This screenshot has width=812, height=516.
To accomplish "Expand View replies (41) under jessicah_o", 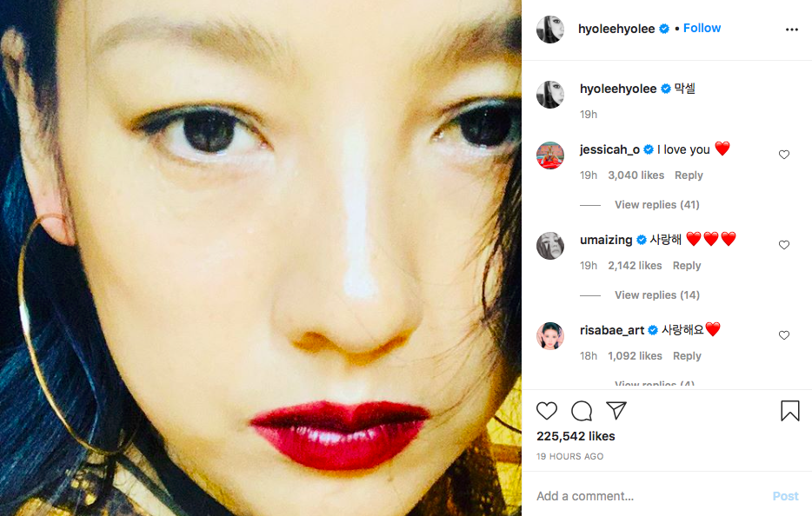I will [x=656, y=205].
